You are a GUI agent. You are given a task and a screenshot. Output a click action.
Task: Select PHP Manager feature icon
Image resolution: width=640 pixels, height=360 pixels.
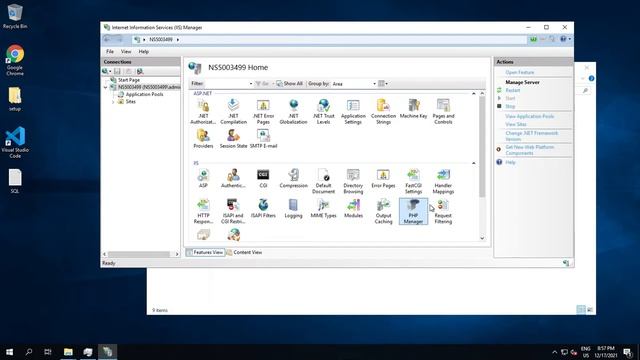[413, 211]
